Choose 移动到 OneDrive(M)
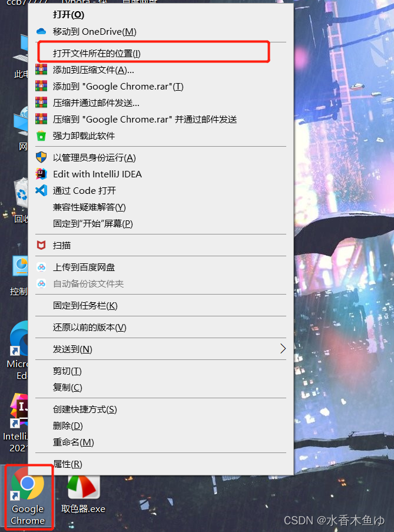Screen dimensions: 394x532 tap(161, 32)
